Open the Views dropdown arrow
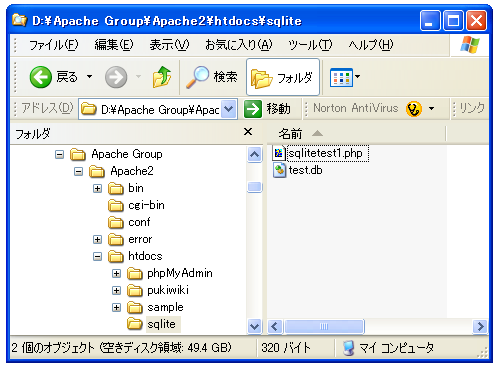 point(357,77)
